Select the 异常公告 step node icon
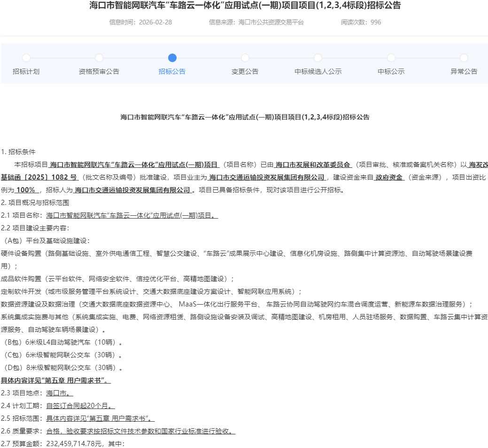Screen dimensions: 488x448 [464, 58]
